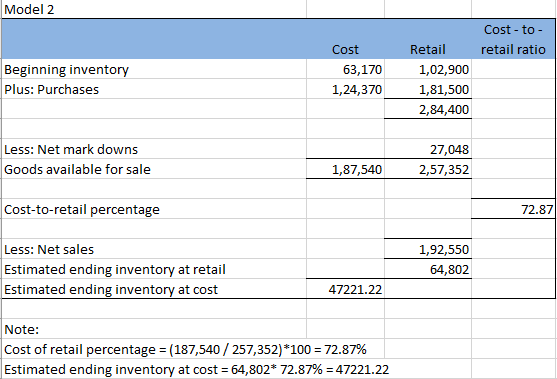
Task: Click purchases cost value 1,24,370
Action: coord(345,89)
